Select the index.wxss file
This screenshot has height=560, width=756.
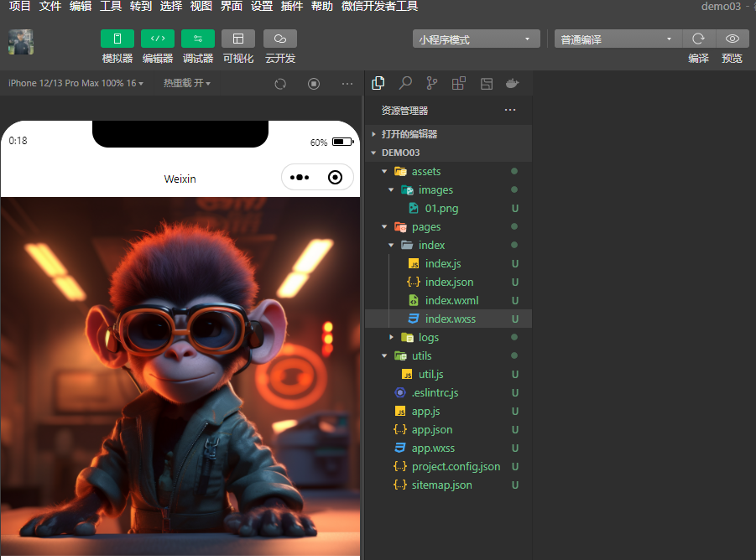pyautogui.click(x=448, y=319)
